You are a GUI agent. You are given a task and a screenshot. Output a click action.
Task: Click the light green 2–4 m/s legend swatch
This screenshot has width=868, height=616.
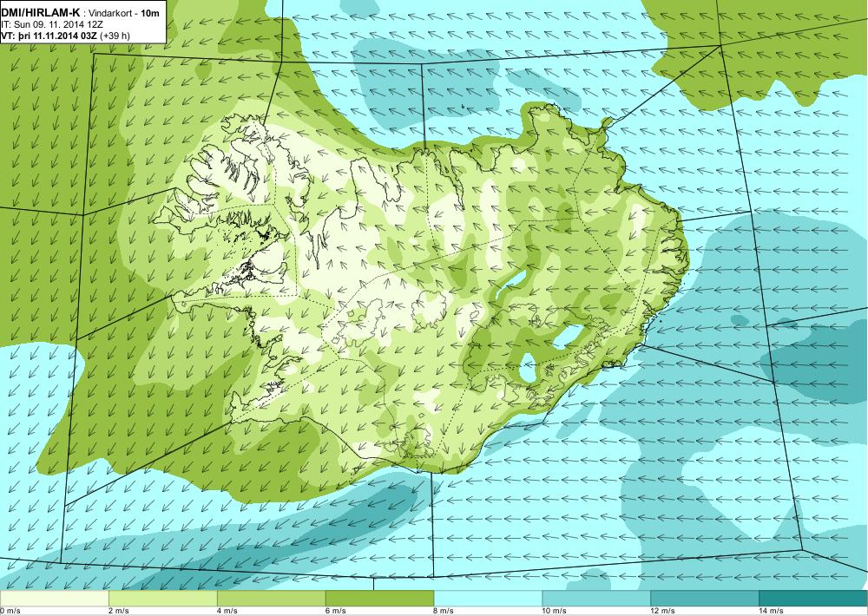pos(163,599)
